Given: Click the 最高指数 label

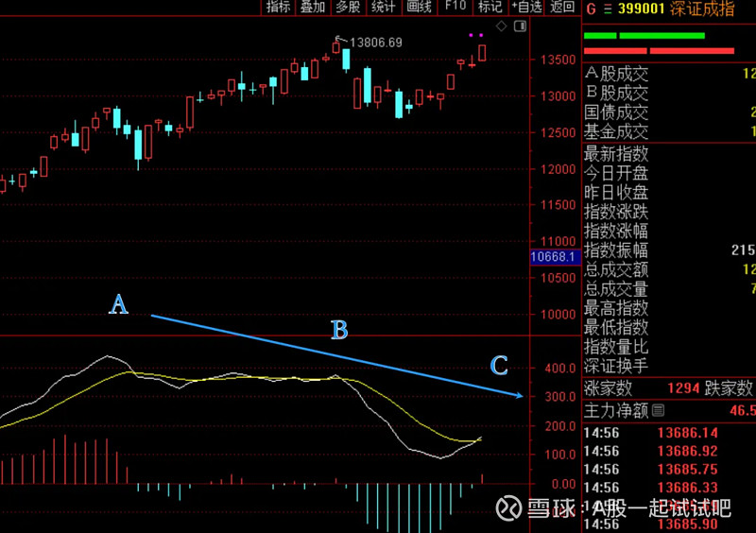Looking at the screenshot, I should (616, 308).
